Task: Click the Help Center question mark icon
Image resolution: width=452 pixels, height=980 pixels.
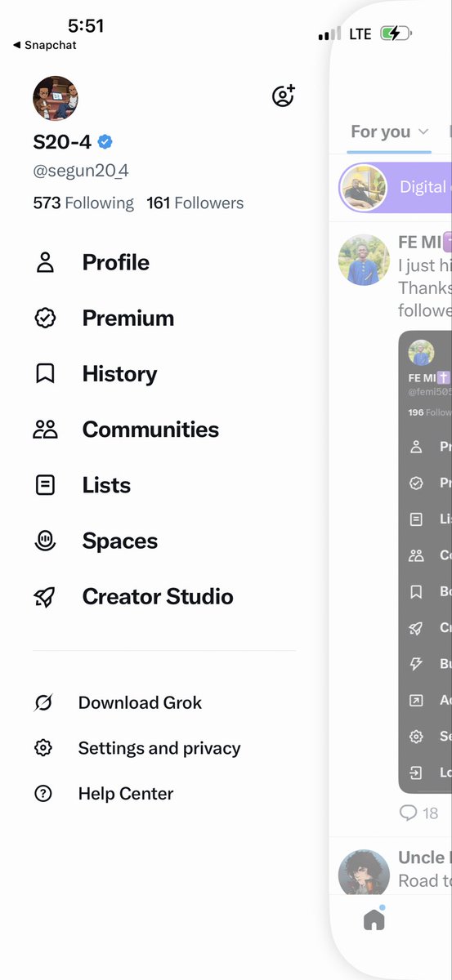Action: 43,794
